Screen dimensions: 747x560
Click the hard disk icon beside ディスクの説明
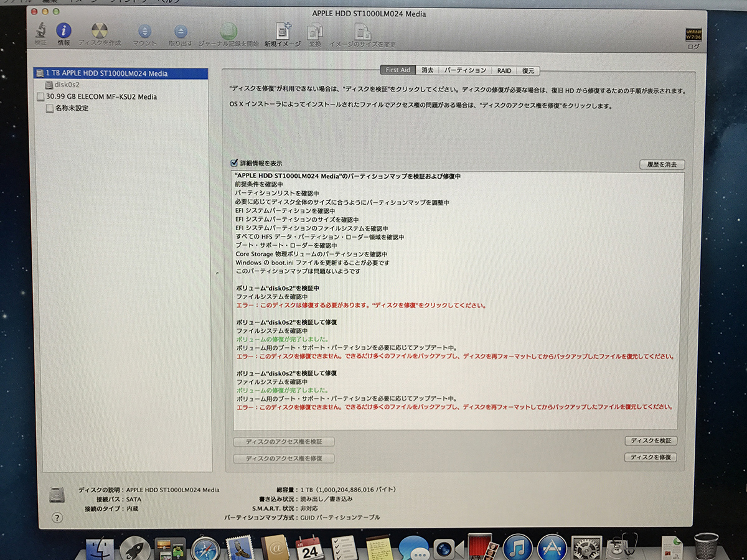[57, 495]
